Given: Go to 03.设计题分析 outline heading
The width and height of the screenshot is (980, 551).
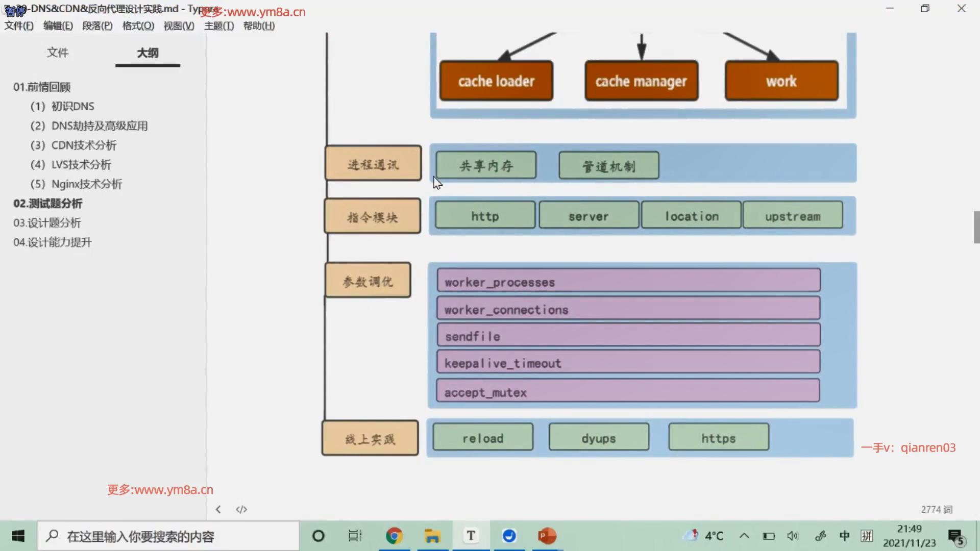Looking at the screenshot, I should coord(47,223).
